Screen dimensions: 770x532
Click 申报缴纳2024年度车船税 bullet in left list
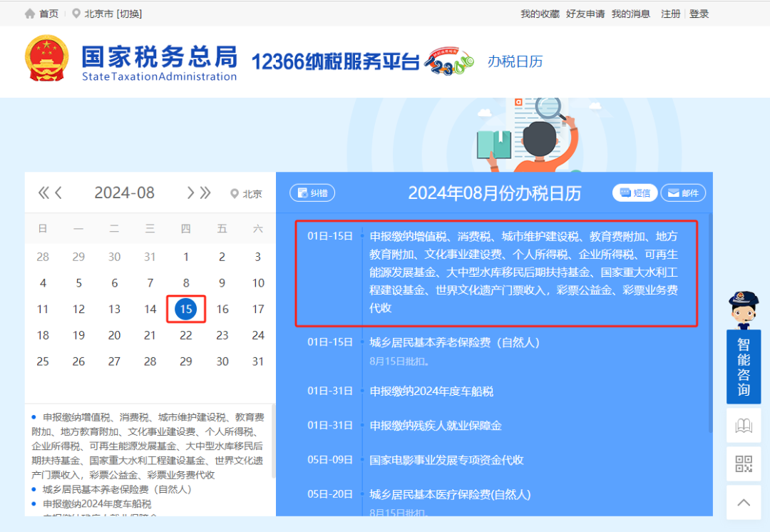[97, 504]
